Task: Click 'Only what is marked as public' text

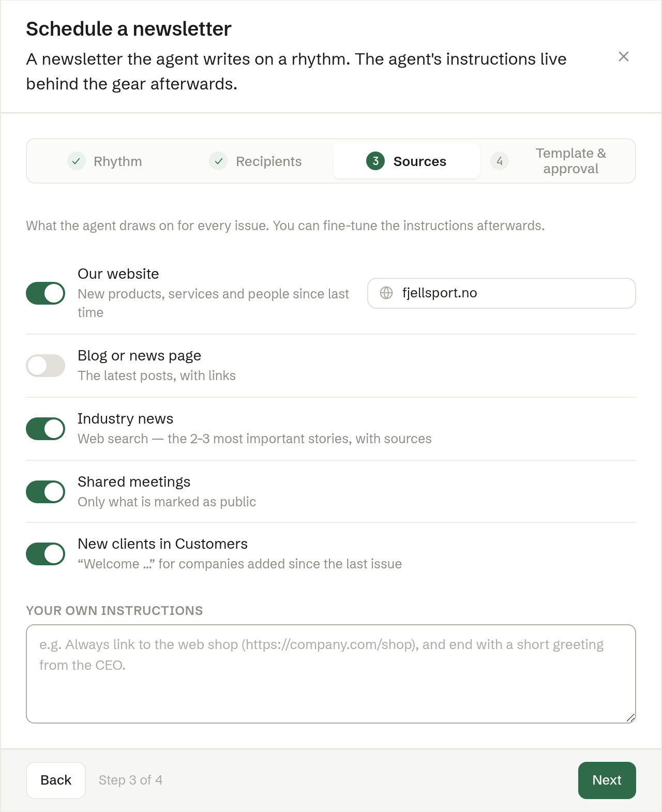Action: (167, 502)
